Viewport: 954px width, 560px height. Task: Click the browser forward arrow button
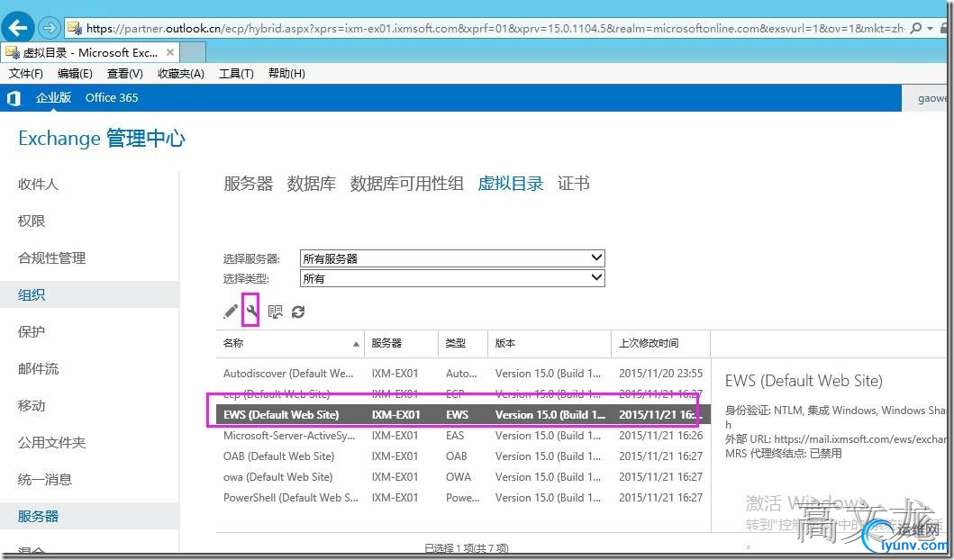coord(49,27)
